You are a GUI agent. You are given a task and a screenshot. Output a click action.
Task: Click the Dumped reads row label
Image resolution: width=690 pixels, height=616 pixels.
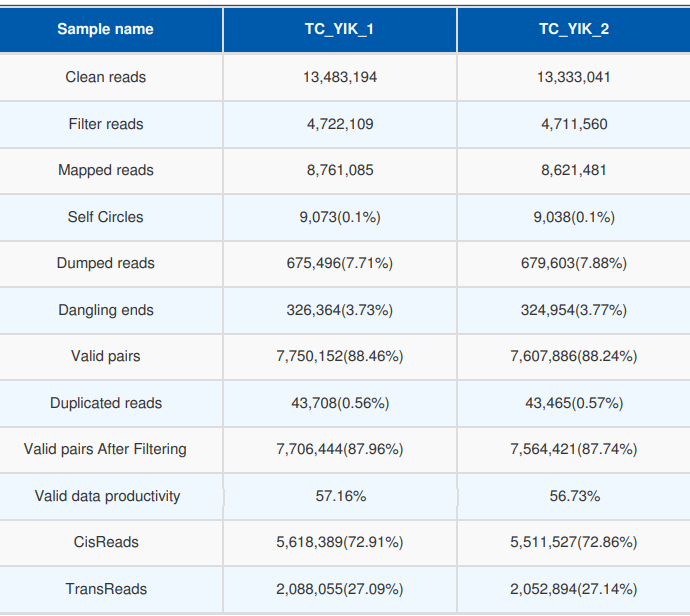[105, 263]
